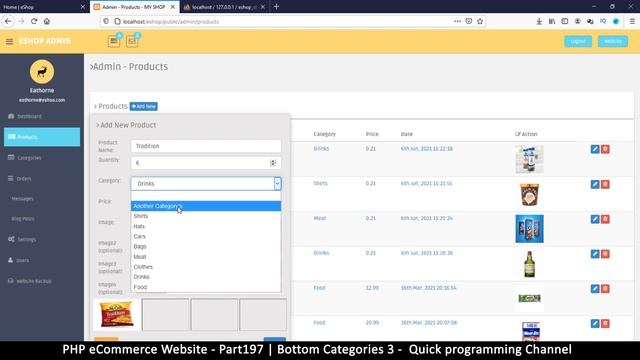Image resolution: width=640 pixels, height=360 pixels.
Task: Click the browser home icon
Action: click(47, 21)
